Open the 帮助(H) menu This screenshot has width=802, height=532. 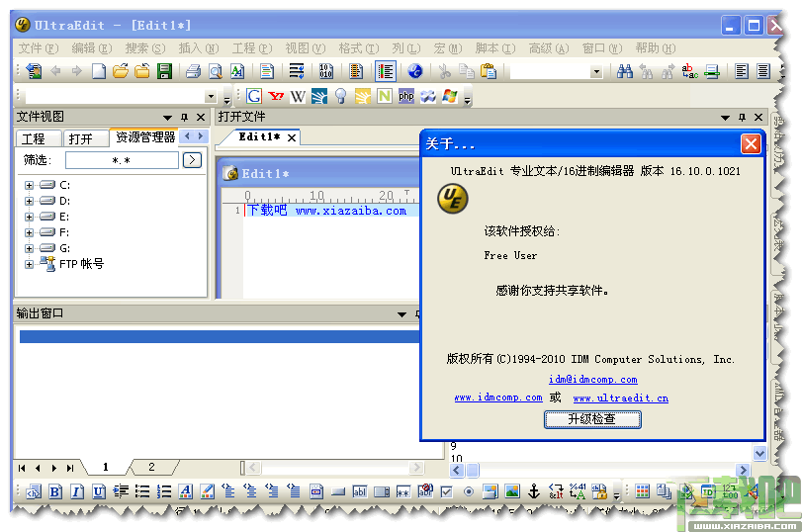[656, 48]
